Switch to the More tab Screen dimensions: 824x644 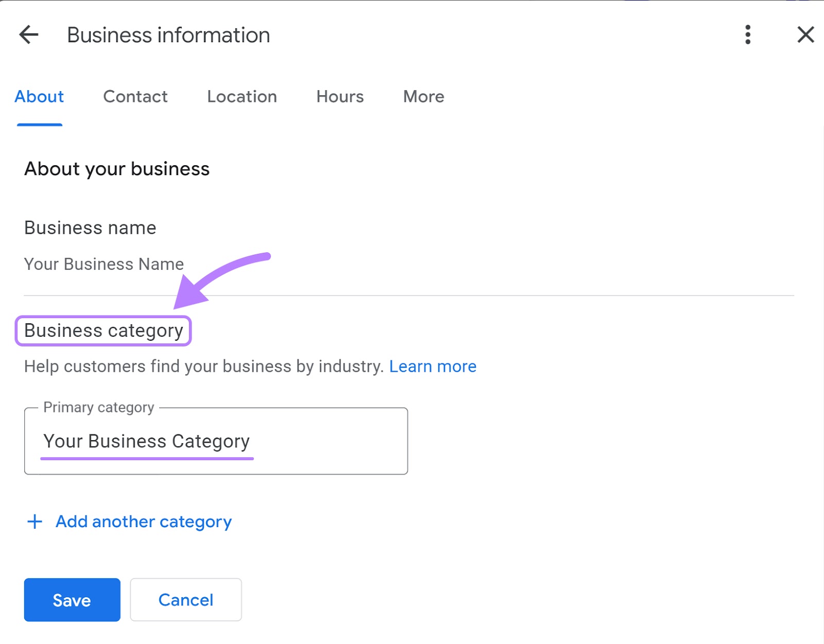pyautogui.click(x=423, y=96)
